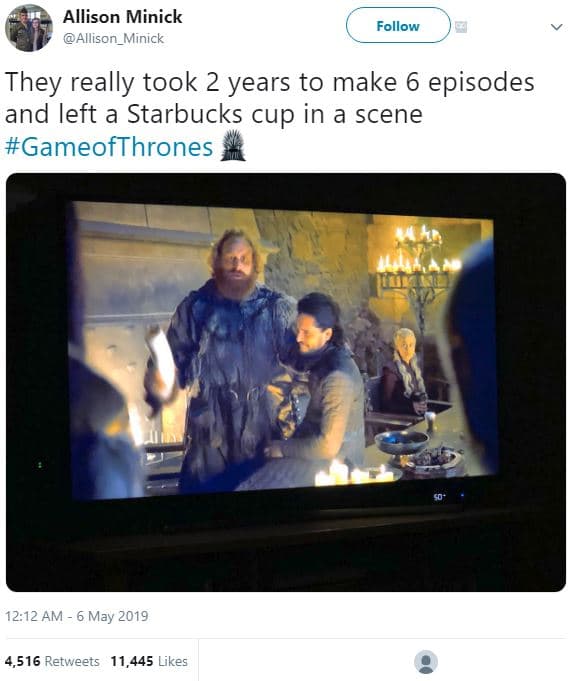
Task: Open the tweet options chevron menu
Action: pyautogui.click(x=556, y=27)
